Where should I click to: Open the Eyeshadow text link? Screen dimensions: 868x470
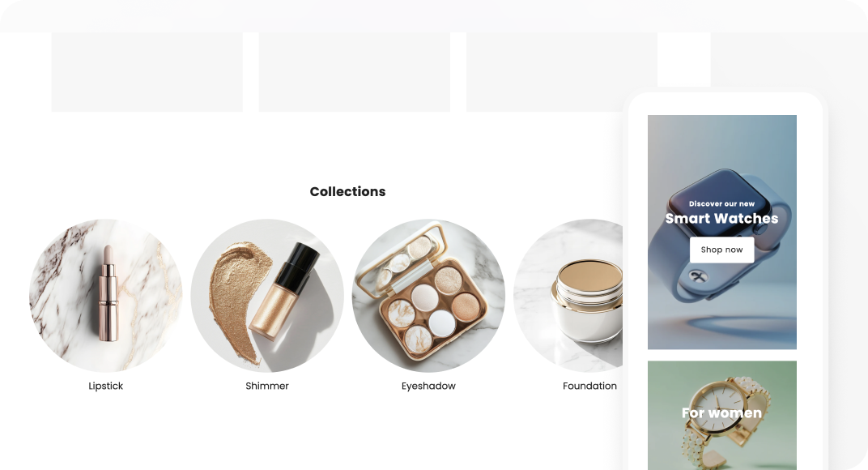428,386
